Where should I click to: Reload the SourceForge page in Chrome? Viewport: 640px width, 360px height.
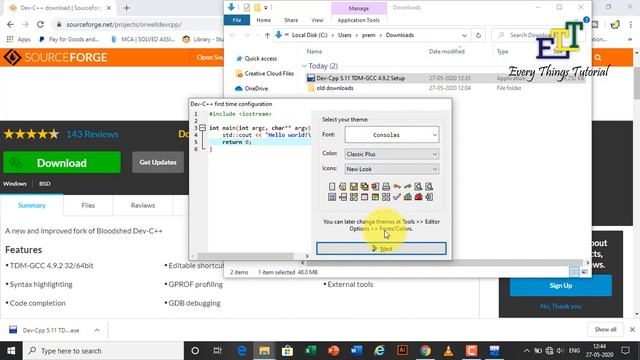(40, 24)
